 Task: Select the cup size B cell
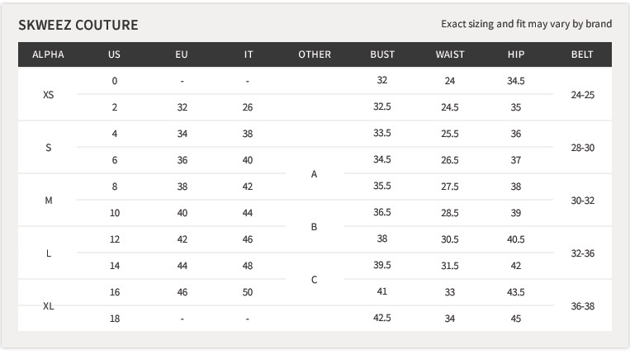(315, 227)
